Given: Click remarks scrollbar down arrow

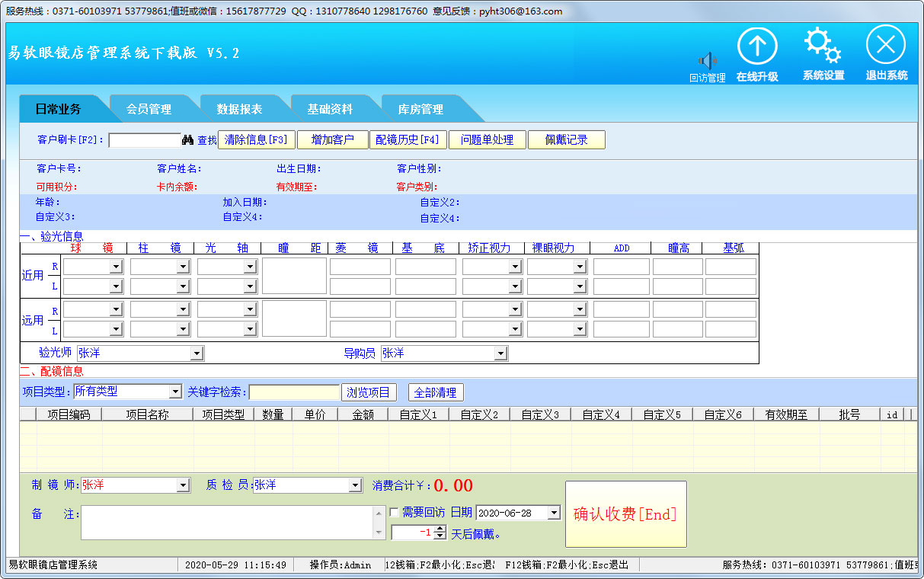Looking at the screenshot, I should coord(379,533).
